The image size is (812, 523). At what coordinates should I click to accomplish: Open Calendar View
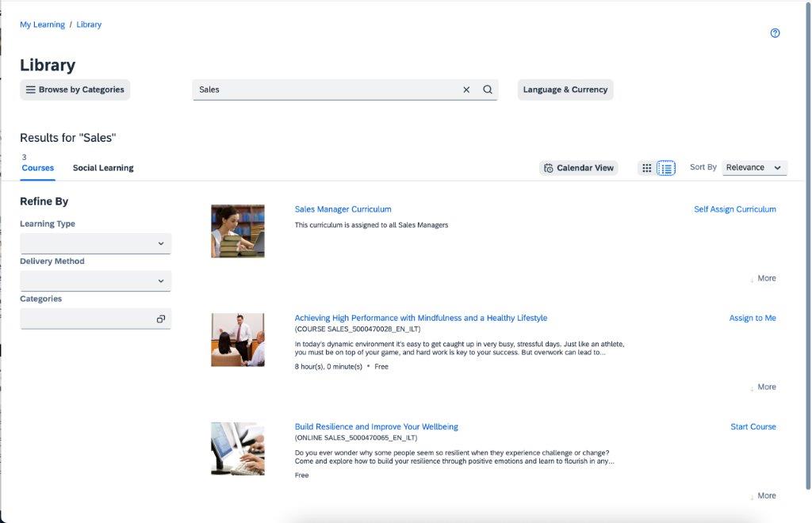click(x=578, y=168)
